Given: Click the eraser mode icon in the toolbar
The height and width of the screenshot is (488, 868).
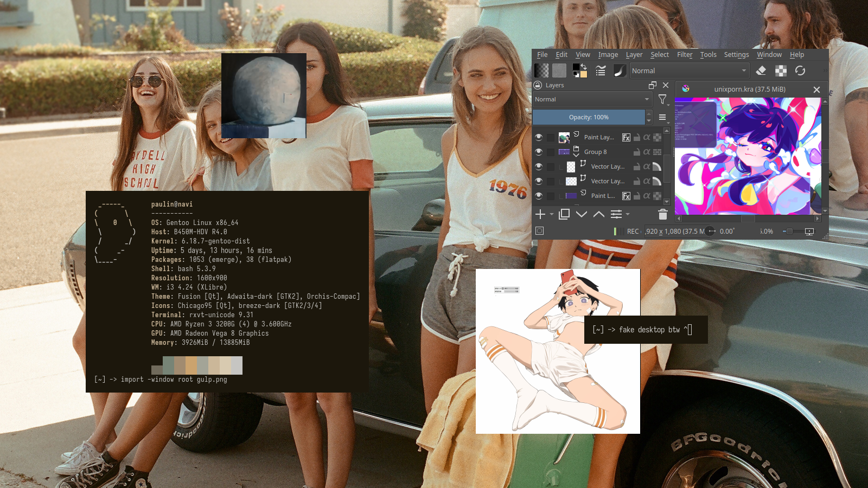Looking at the screenshot, I should click(761, 70).
